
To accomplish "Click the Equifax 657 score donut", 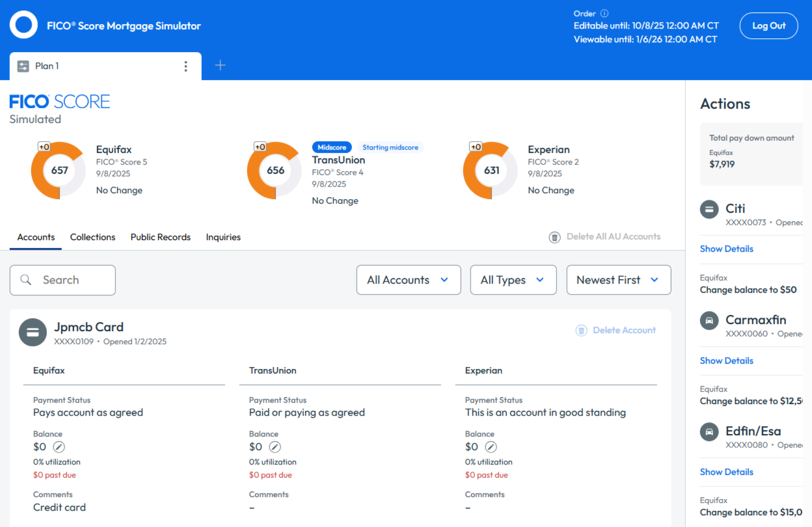I will coord(59,170).
